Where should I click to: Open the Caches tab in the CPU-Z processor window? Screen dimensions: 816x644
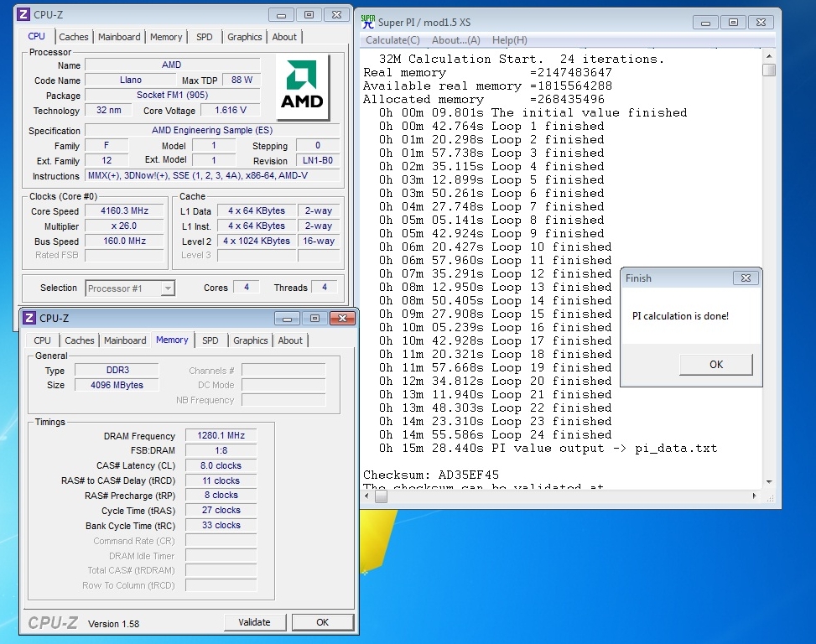click(73, 37)
